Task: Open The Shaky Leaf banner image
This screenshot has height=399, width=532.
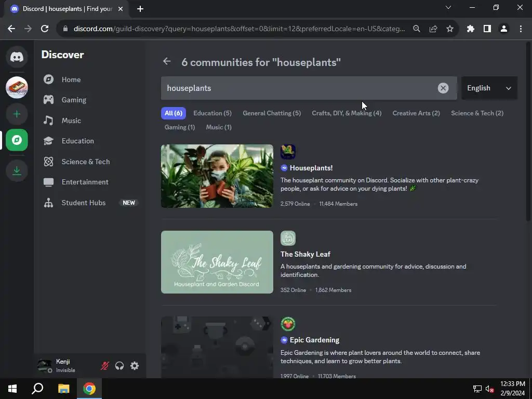Action: 217,262
